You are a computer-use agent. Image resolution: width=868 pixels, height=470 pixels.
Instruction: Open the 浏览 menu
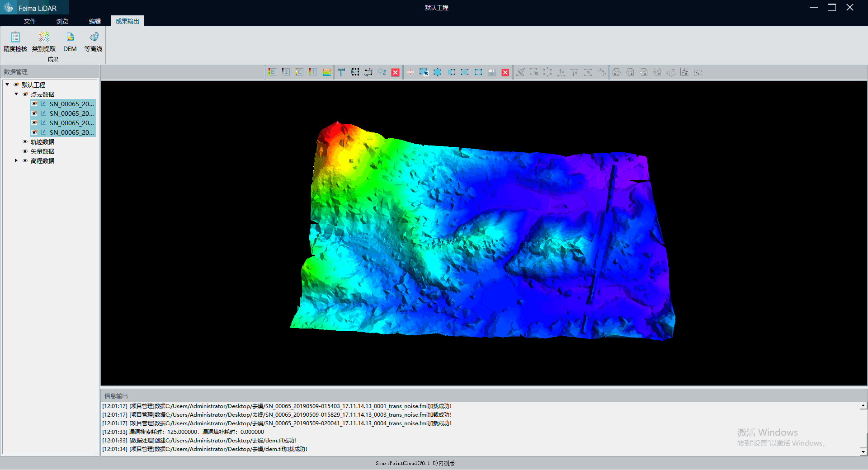click(62, 21)
